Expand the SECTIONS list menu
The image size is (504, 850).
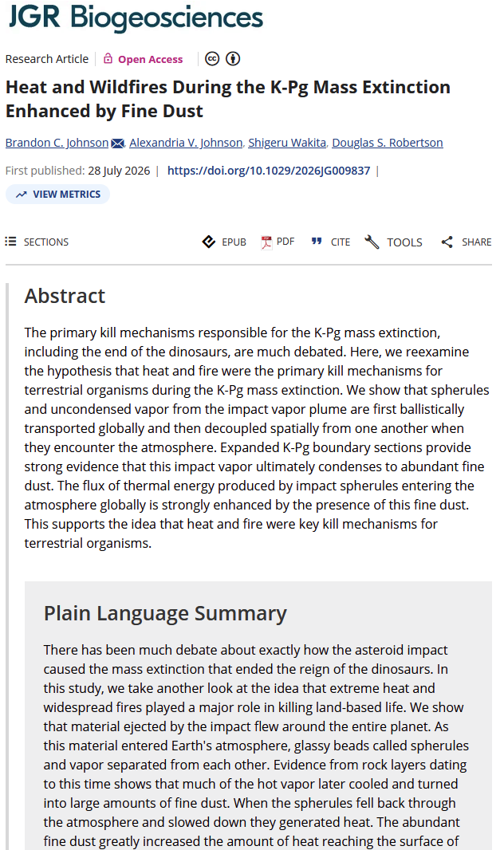(x=37, y=242)
